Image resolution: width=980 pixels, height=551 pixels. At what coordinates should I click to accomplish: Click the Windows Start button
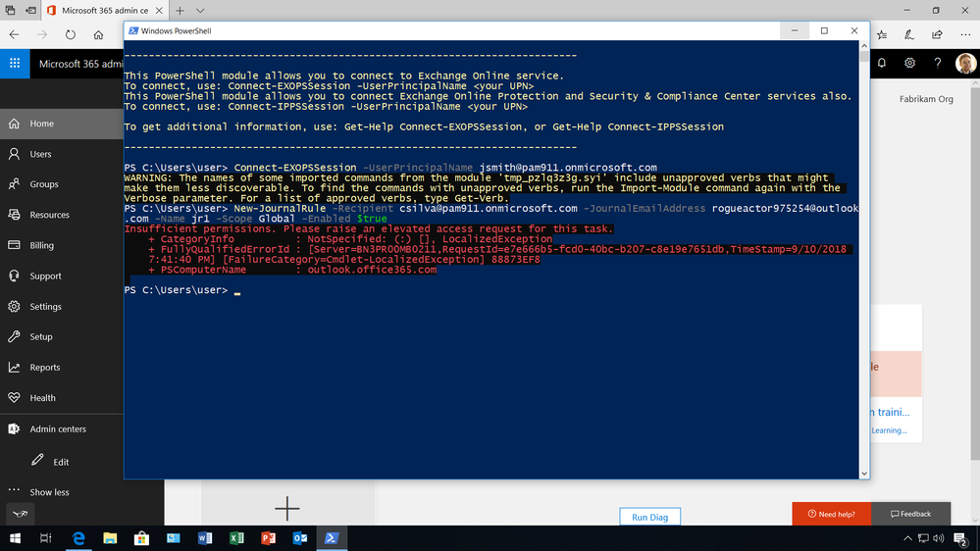[x=15, y=538]
